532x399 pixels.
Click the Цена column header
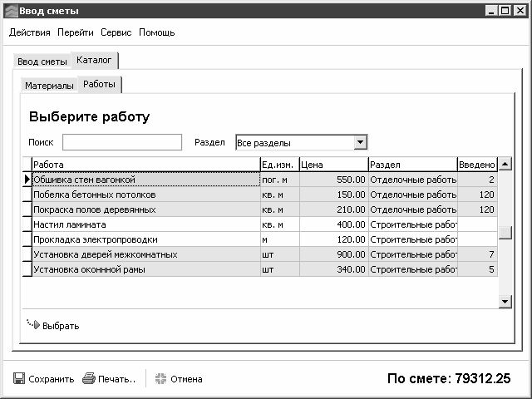pos(334,165)
